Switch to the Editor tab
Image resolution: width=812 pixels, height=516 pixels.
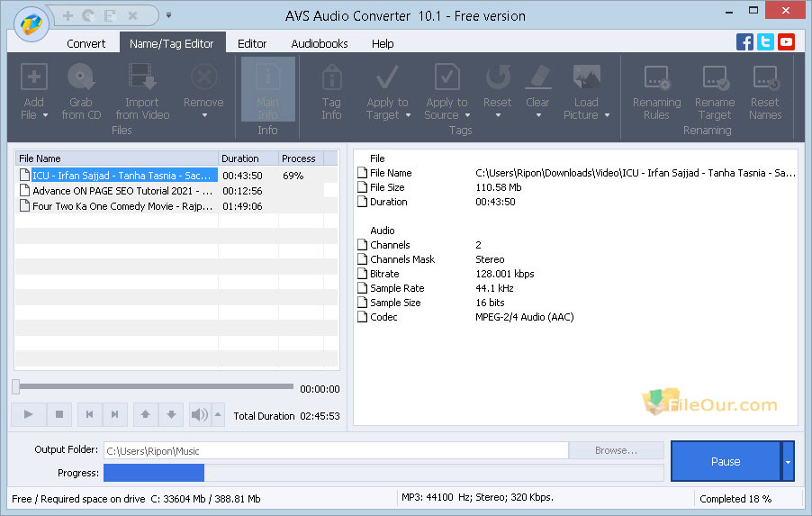pyautogui.click(x=252, y=43)
